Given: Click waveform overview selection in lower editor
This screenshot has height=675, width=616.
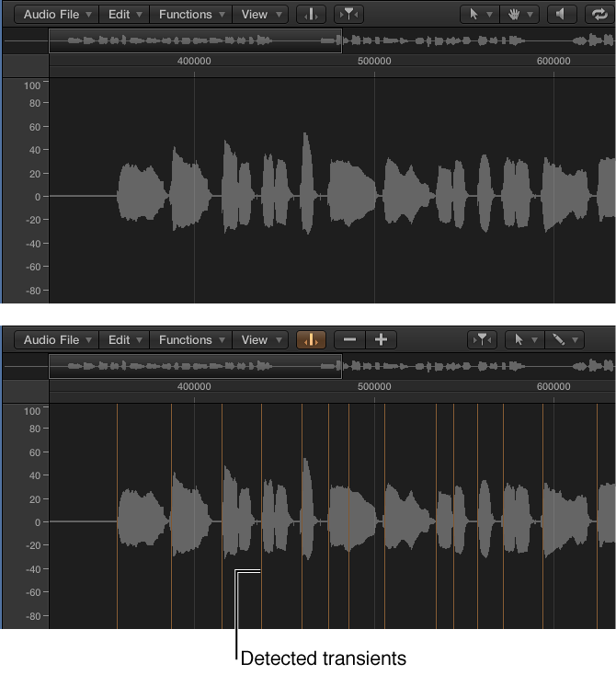Looking at the screenshot, I should 196,366.
